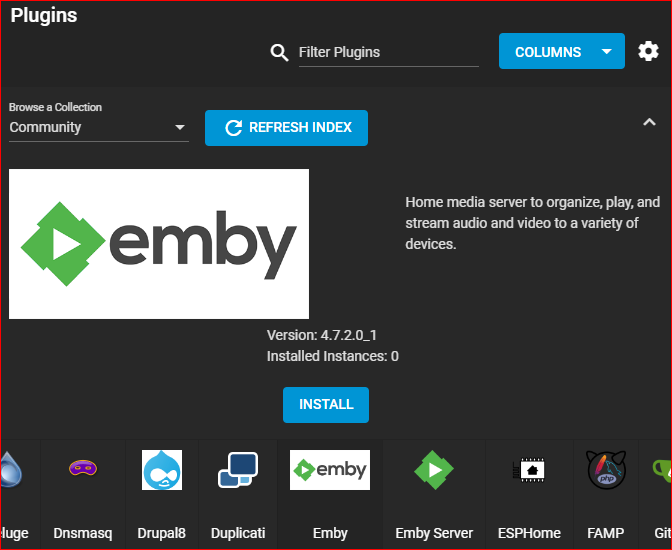The height and width of the screenshot is (550, 672).
Task: Click the large Emby logo image
Action: (159, 243)
